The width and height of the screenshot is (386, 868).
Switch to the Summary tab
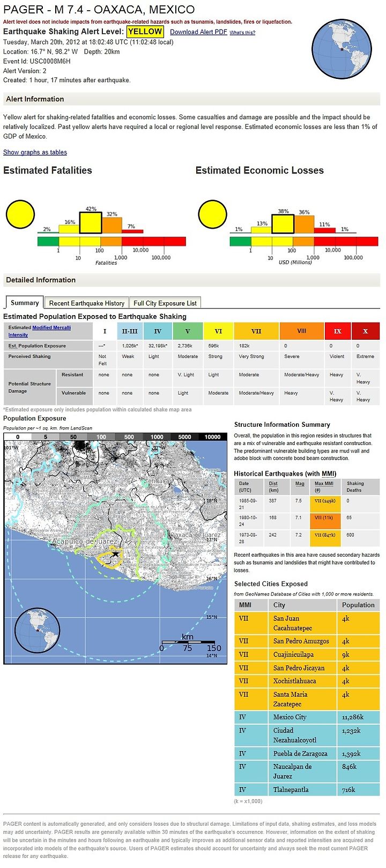25,303
